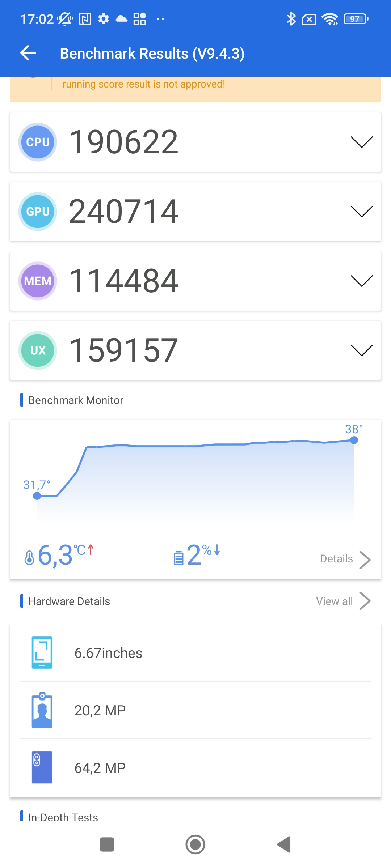391x868 pixels.
Task: Expand the GPU score breakdown
Action: tap(362, 212)
